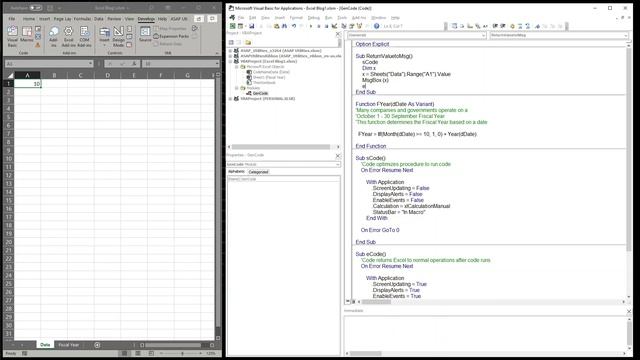The width and height of the screenshot is (640, 360).
Task: Save the VBA project with the Save icon
Action: (251, 26)
